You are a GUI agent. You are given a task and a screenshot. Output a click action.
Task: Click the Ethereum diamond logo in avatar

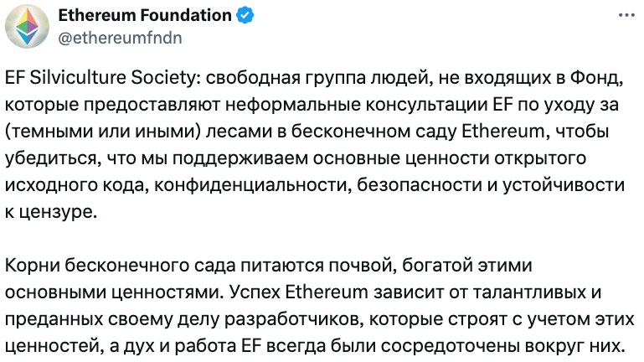pos(27,26)
